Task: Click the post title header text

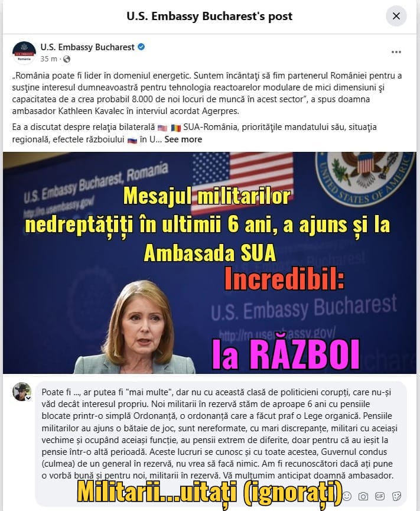Action: pyautogui.click(x=210, y=17)
